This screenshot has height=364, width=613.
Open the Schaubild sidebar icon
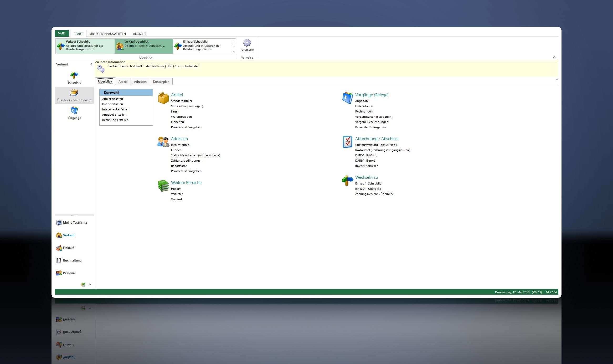pos(74,75)
